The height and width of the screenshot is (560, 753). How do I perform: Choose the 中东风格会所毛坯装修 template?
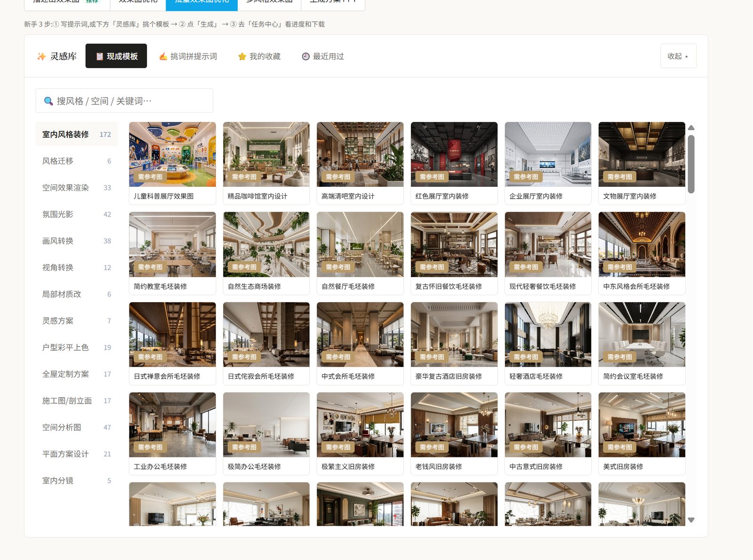coord(641,253)
